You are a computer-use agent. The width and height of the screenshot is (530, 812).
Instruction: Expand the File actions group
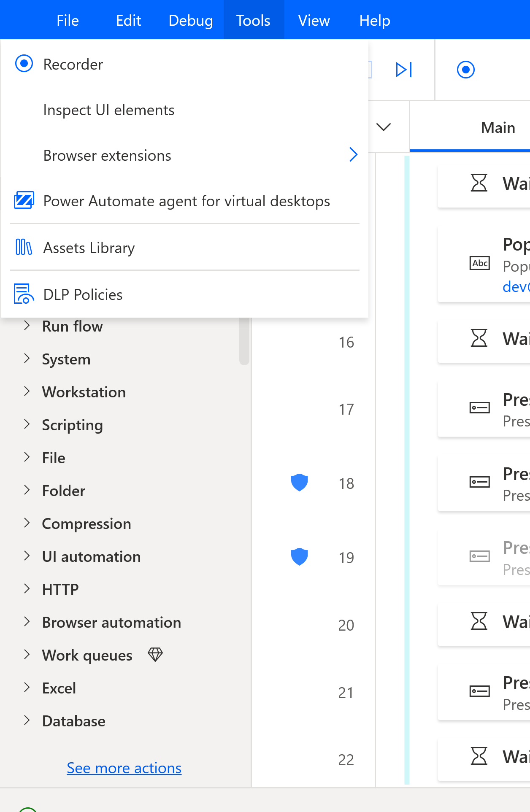[x=27, y=457]
